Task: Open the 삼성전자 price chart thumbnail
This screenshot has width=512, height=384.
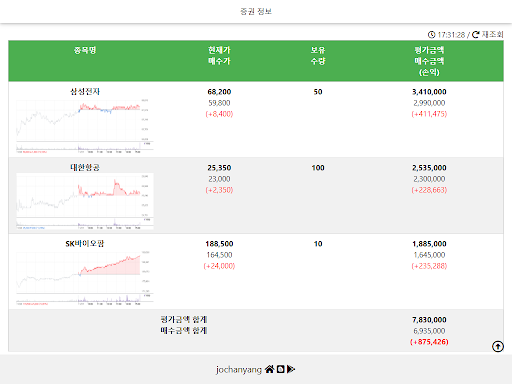Action: (x=85, y=126)
